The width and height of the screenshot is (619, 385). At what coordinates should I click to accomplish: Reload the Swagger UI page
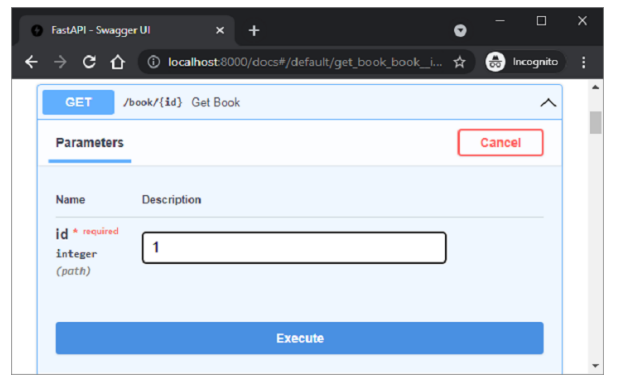(x=89, y=62)
